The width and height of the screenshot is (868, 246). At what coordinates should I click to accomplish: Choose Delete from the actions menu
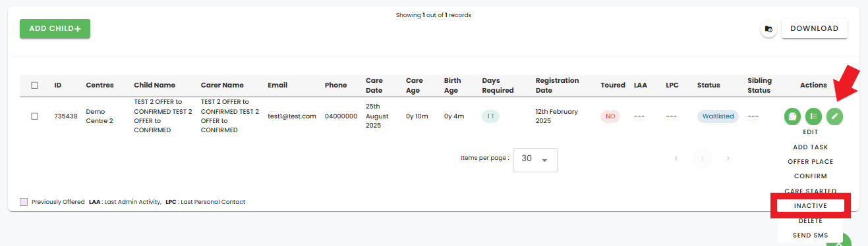coord(811,221)
